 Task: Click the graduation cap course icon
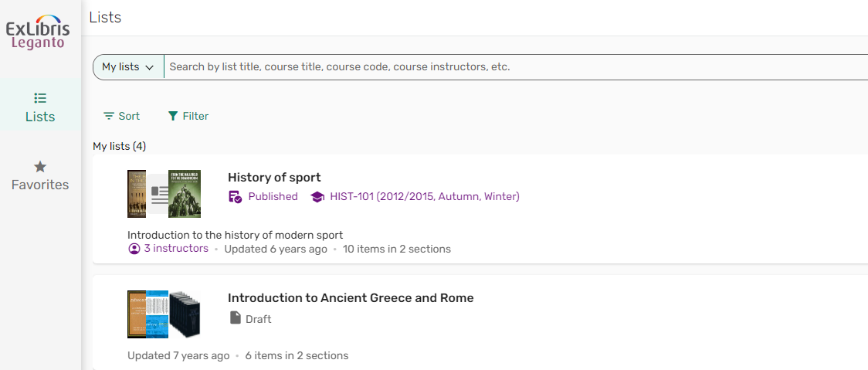click(x=317, y=197)
